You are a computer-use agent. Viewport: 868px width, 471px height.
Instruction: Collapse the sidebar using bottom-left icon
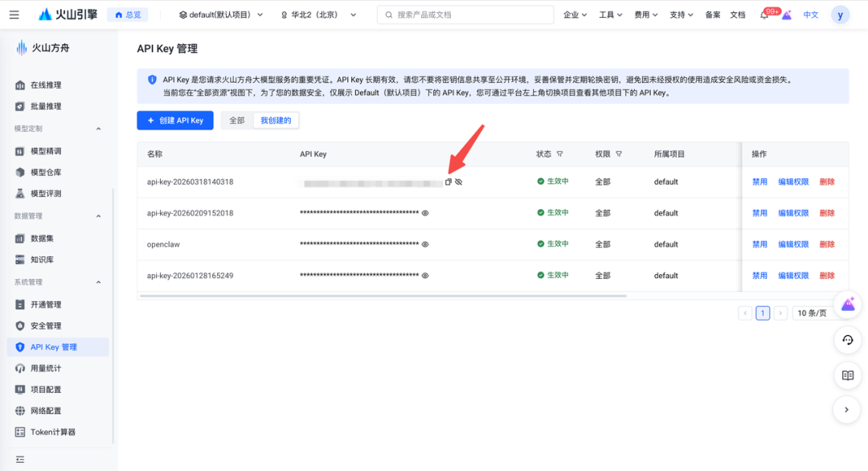pos(20,459)
